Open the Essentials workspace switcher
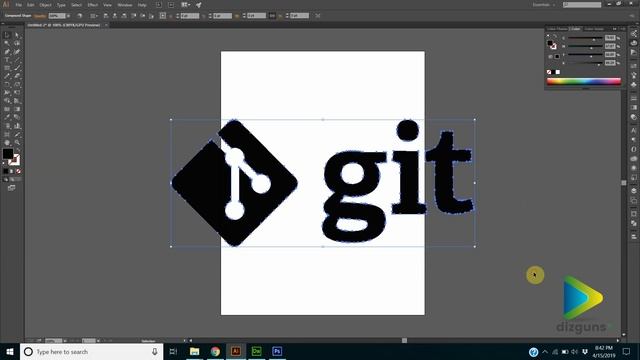The height and width of the screenshot is (360, 640). point(544,5)
